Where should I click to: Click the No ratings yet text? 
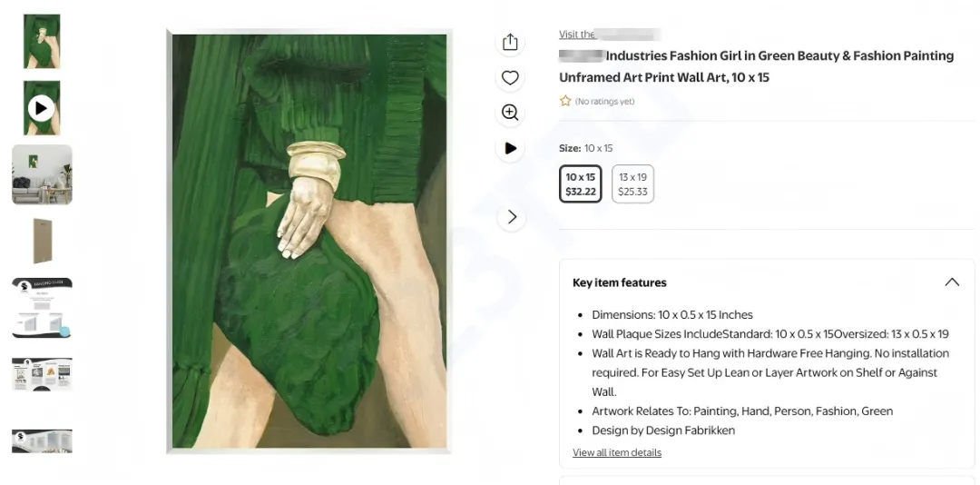(x=605, y=102)
